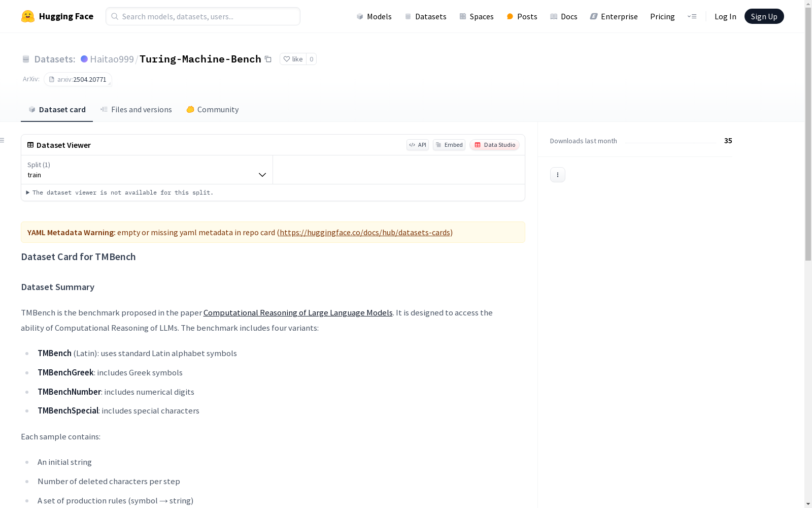Open Enterprise page
Viewport: 812px width, 508px height.
(x=614, y=16)
